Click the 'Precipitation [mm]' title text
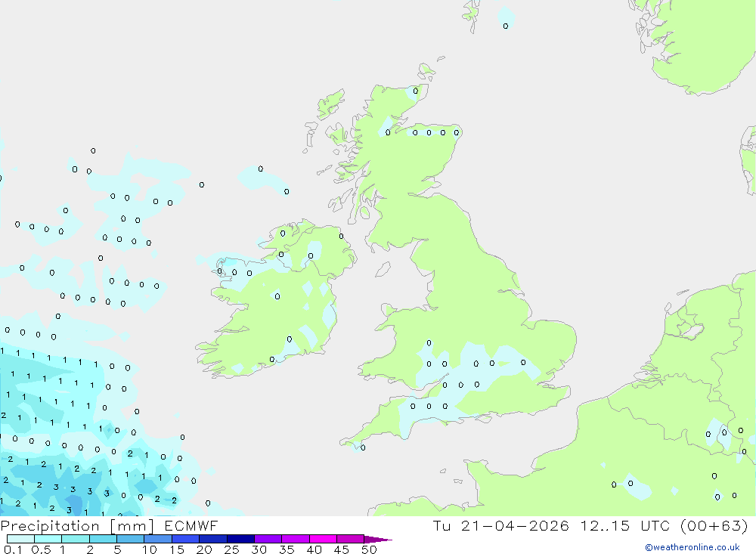 coord(76,526)
